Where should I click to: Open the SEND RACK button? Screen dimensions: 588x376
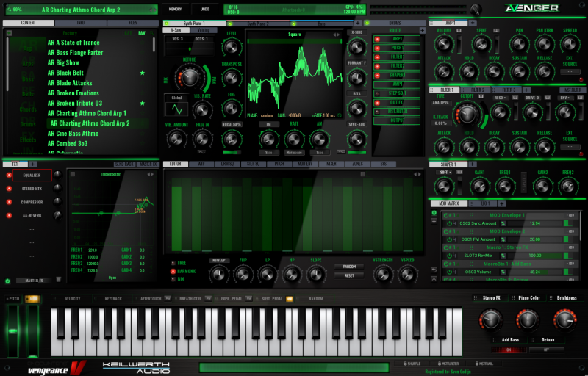pos(124,164)
